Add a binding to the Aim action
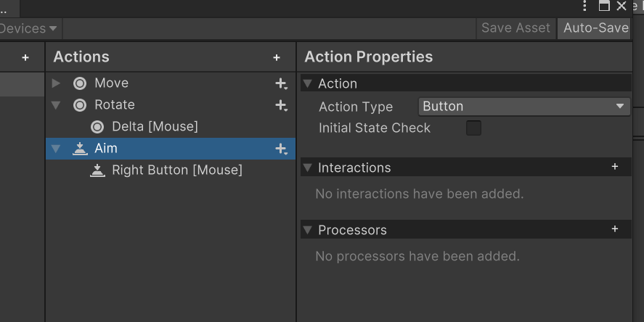Image resolution: width=644 pixels, height=322 pixels. point(281,149)
